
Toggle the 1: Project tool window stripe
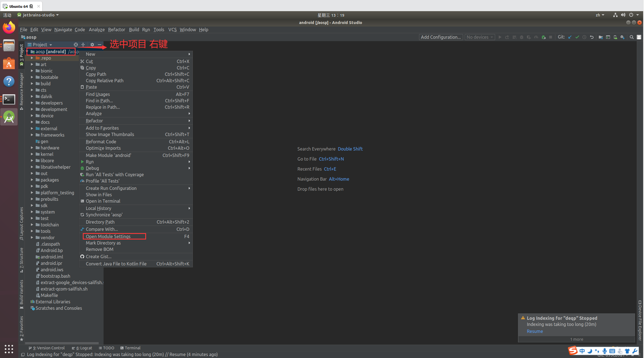(x=21, y=55)
